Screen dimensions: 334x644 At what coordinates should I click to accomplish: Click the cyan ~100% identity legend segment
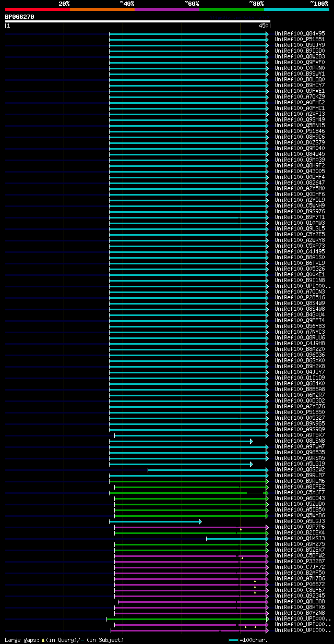point(296,9)
